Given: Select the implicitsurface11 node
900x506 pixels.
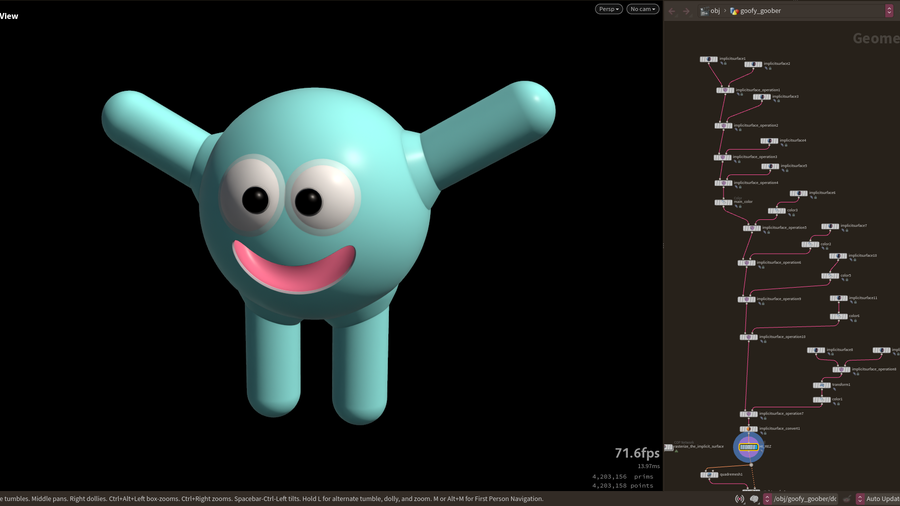Looking at the screenshot, I should [839, 298].
